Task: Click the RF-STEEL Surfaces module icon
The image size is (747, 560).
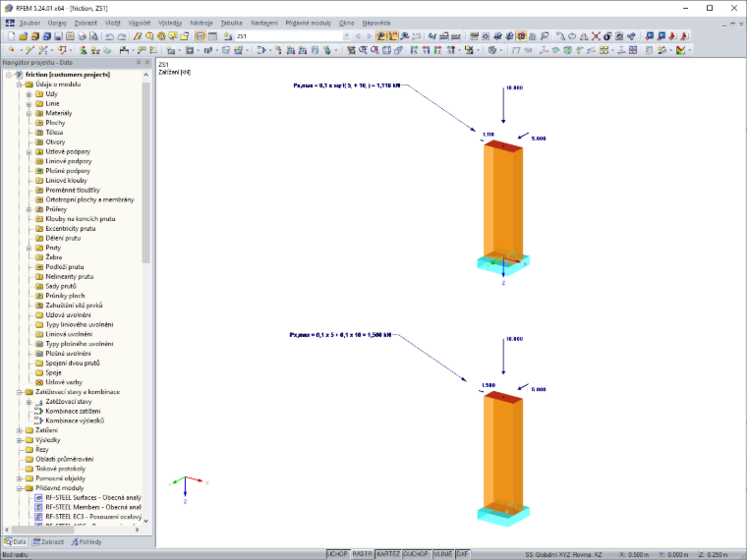Action: point(39,498)
